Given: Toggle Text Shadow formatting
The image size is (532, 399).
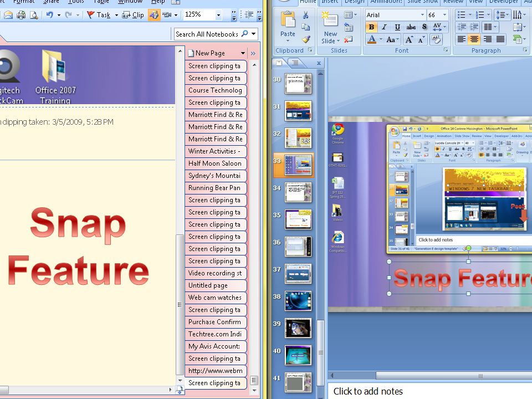Looking at the screenshot, I should (x=424, y=27).
